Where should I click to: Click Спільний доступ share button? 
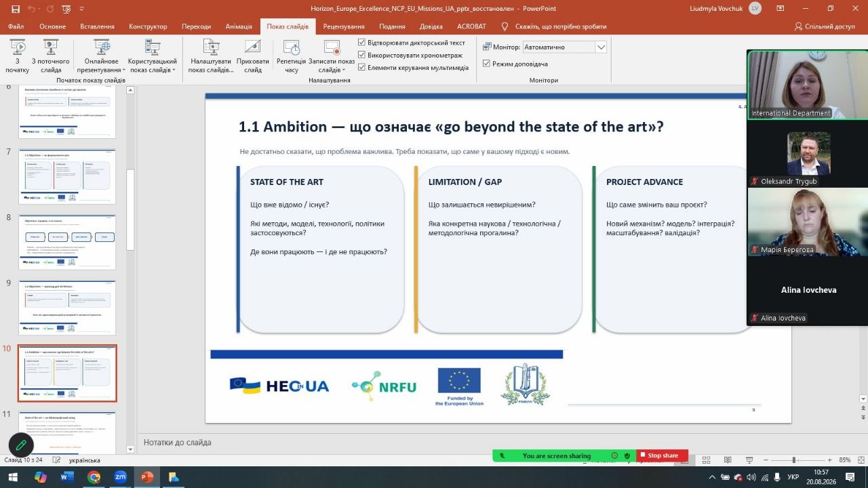(x=825, y=26)
